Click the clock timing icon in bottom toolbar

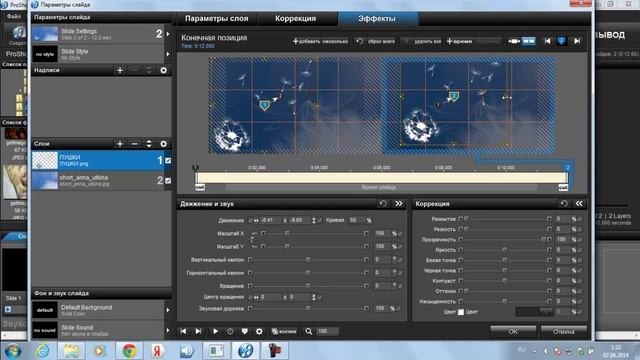pyautogui.click(x=230, y=331)
